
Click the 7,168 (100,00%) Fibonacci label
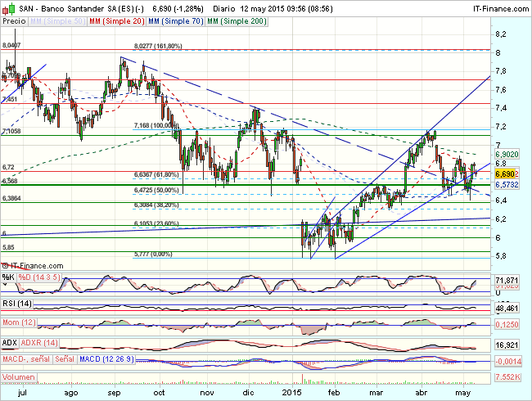coord(156,125)
